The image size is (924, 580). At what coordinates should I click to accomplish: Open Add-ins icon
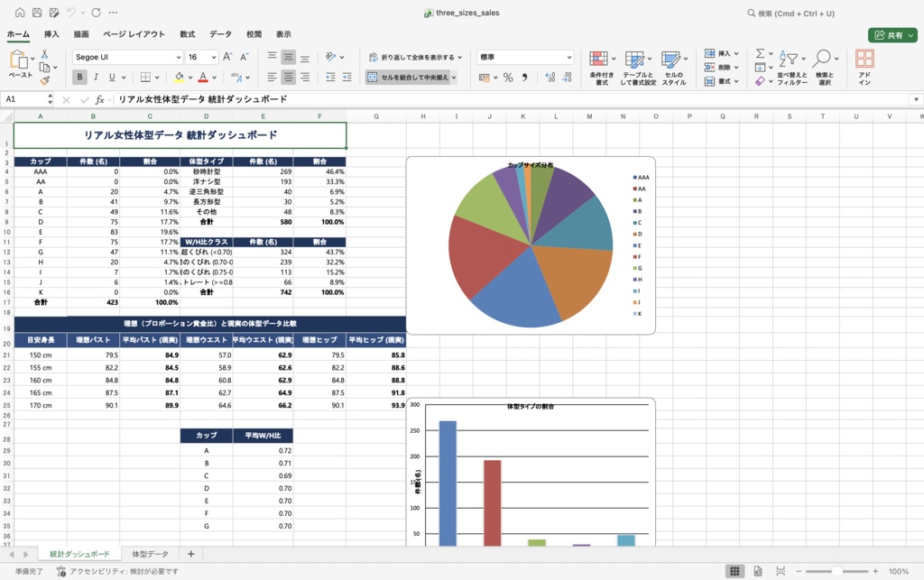864,59
